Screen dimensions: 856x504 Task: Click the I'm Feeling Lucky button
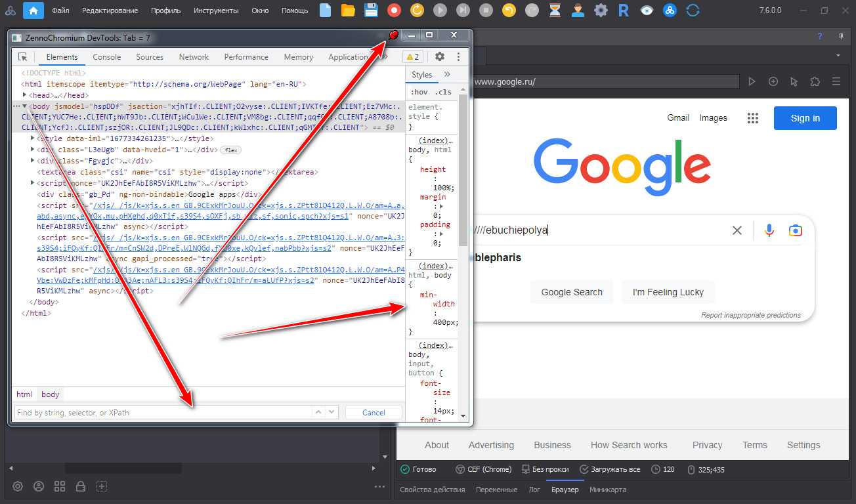click(668, 292)
